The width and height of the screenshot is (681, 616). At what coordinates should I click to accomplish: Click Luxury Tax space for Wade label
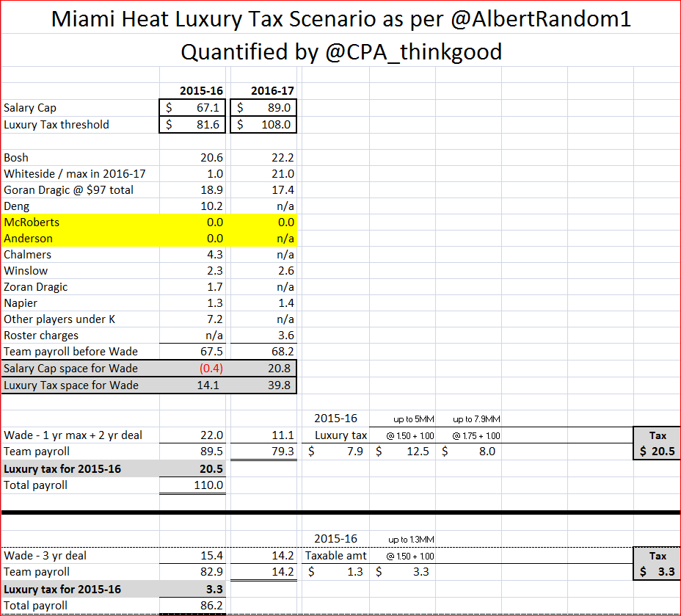tap(70, 385)
